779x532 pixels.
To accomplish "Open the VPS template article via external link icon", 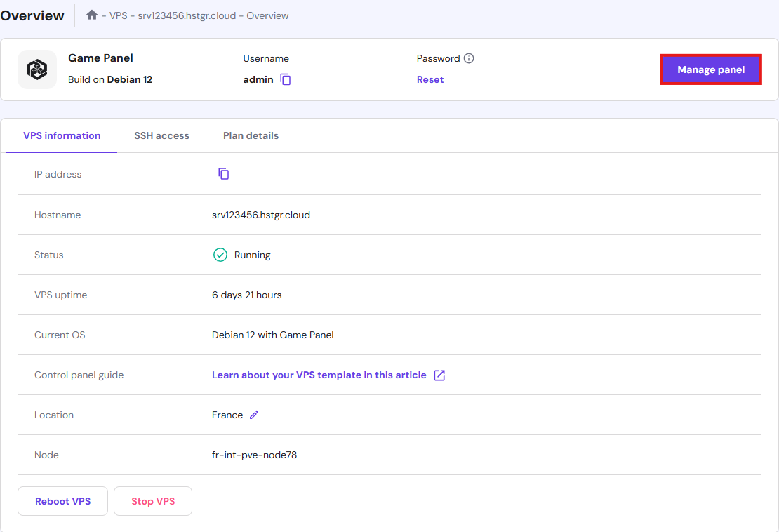I will 439,375.
